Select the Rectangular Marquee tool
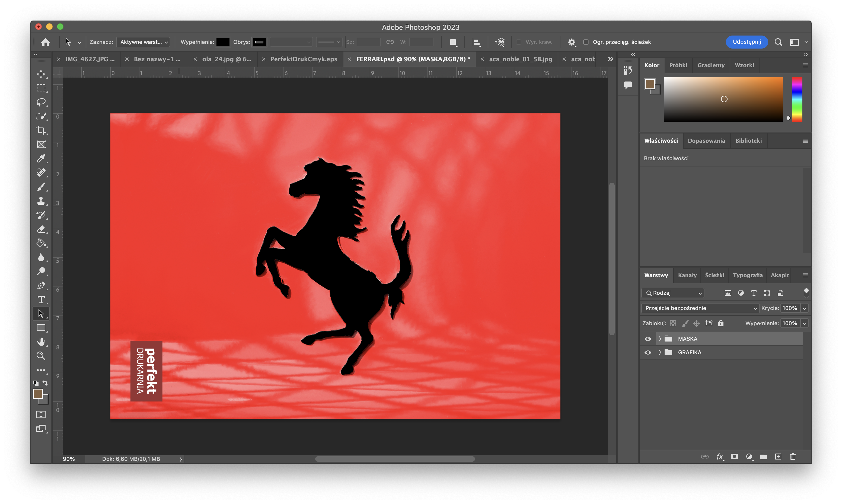Viewport: 842px width, 504px height. [x=41, y=88]
